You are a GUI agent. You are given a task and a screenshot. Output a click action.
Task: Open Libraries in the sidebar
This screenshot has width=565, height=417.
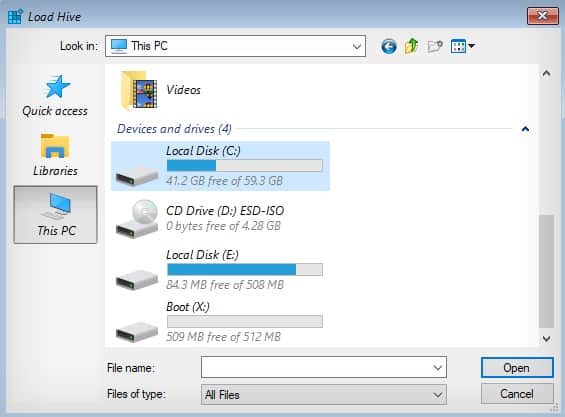[x=55, y=155]
